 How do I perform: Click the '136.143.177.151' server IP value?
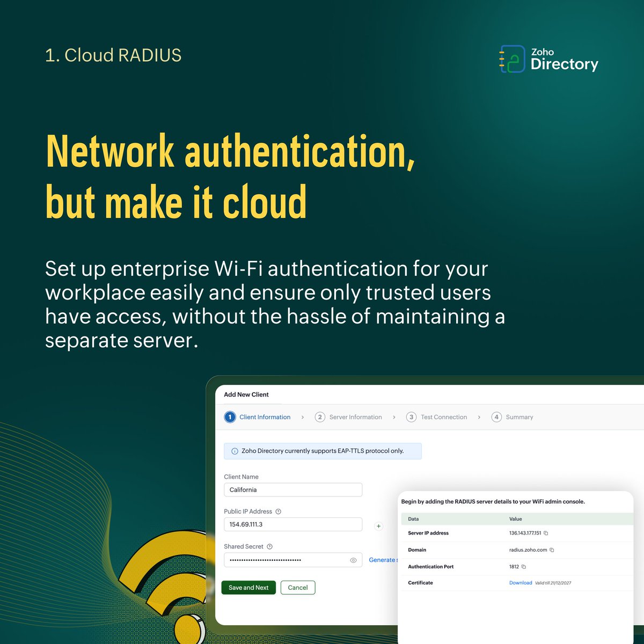coord(525,533)
